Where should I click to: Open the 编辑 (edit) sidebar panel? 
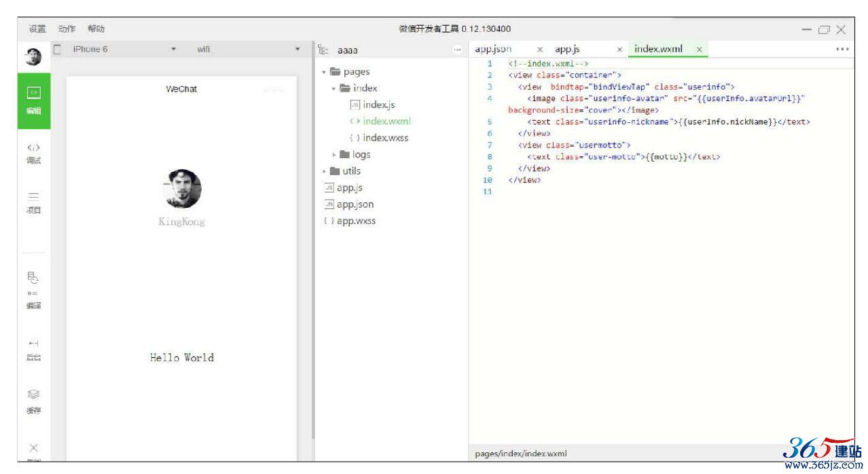33,101
